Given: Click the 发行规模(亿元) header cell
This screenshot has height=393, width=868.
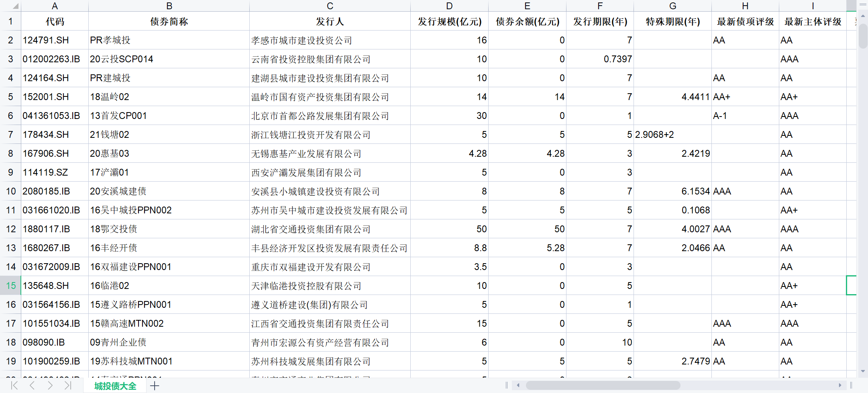Looking at the screenshot, I should click(x=450, y=21).
